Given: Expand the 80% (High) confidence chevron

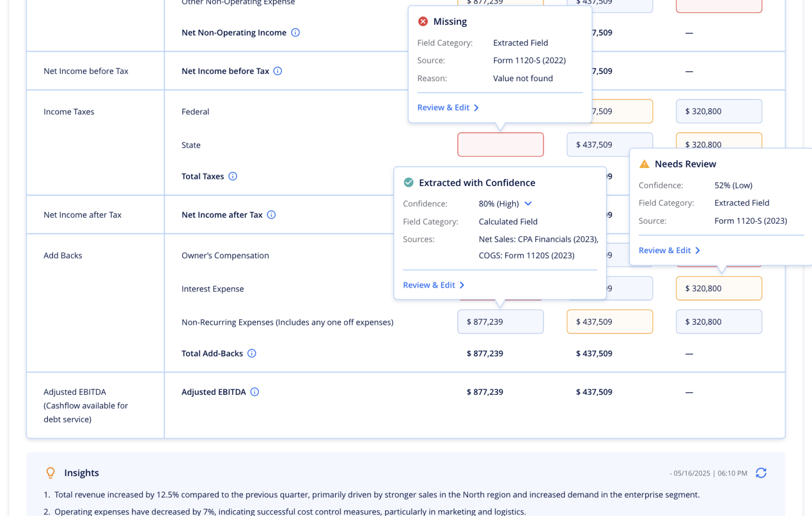Looking at the screenshot, I should point(528,204).
